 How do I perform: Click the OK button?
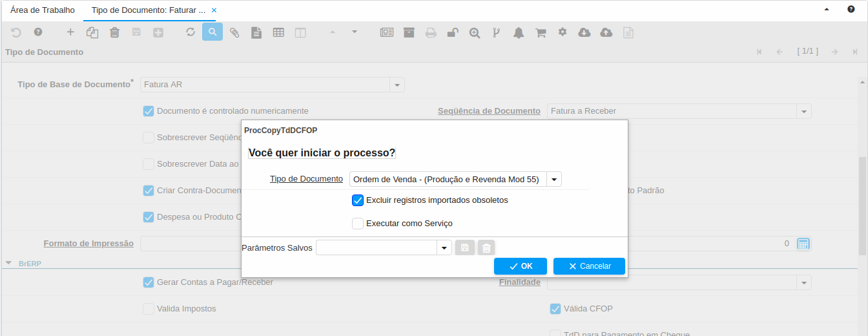pos(521,266)
